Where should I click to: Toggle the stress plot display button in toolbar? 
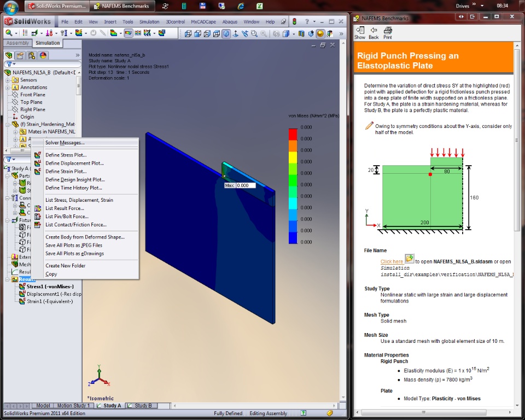pyautogui.click(x=128, y=33)
